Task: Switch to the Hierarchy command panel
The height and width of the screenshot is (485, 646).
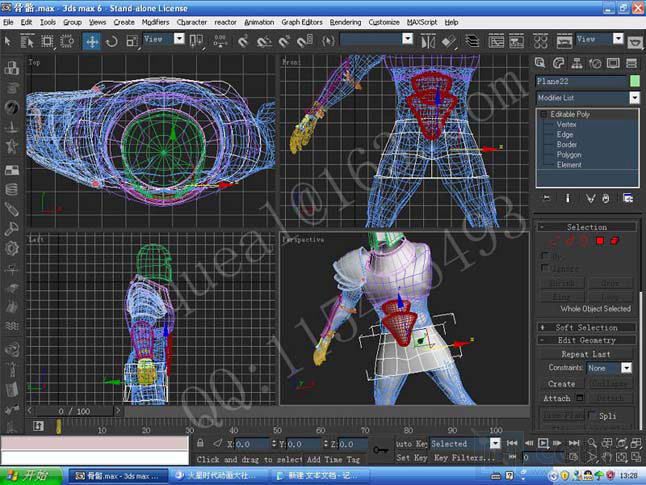Action: click(x=577, y=63)
